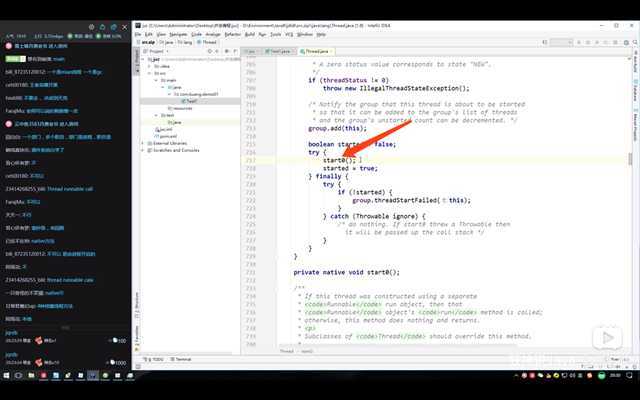Open the File menu
The image size is (640, 400).
tap(138, 35)
